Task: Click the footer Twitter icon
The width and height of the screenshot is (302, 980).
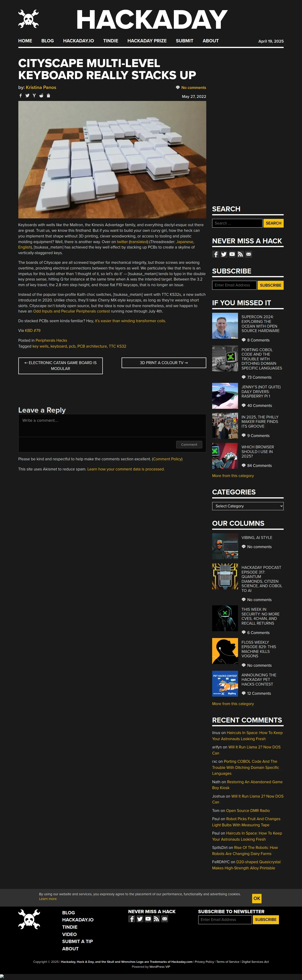Action: (140, 919)
